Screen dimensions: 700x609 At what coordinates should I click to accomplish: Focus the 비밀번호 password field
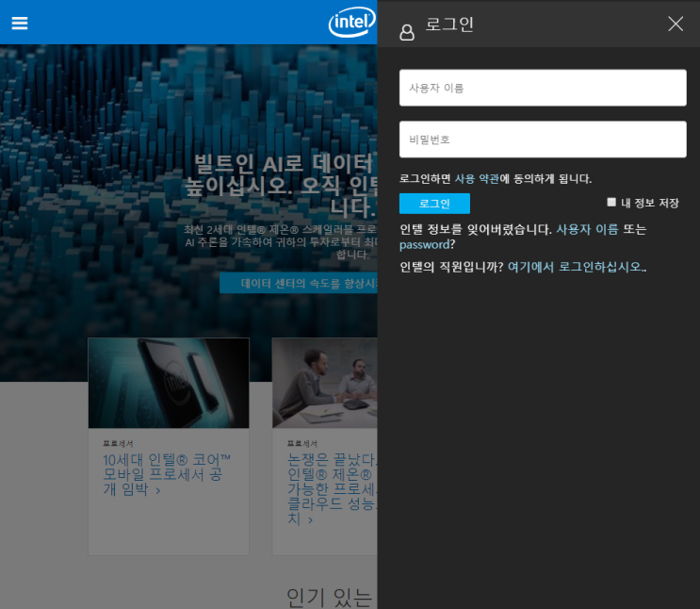pyautogui.click(x=543, y=139)
